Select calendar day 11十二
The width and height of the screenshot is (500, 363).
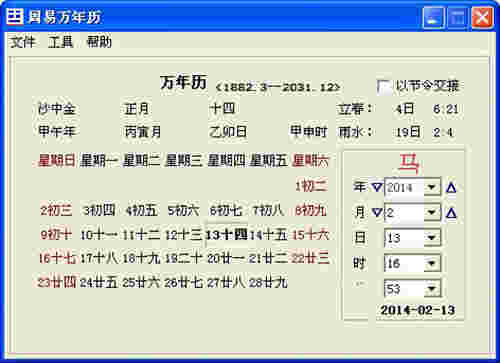click(141, 235)
